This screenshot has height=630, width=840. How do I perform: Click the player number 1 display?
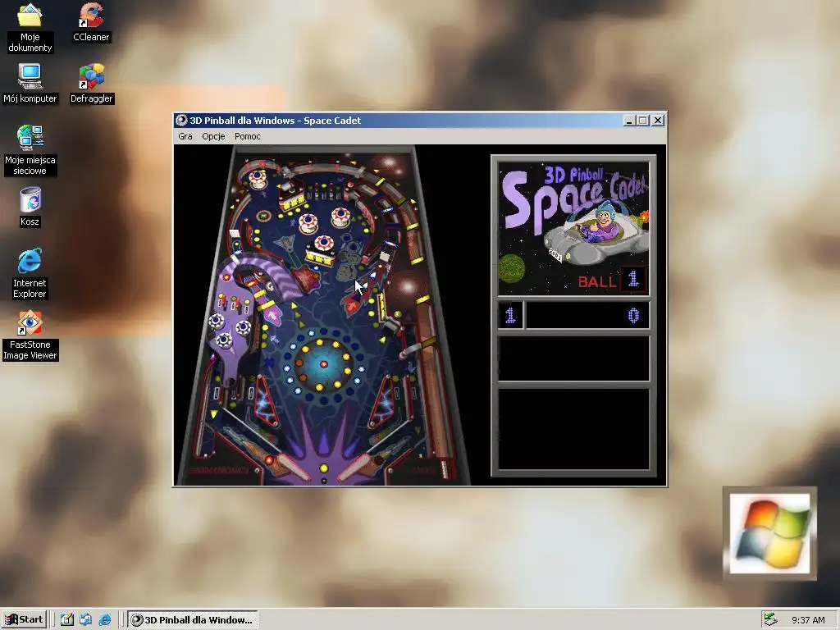510,315
